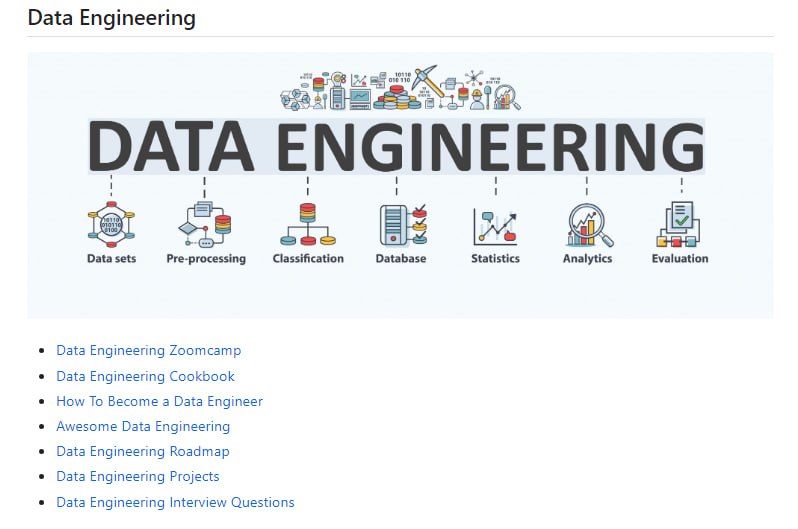Viewport: 798px width, 529px height.
Task: Open the Data Engineering Zoomcamp link
Action: tap(148, 351)
